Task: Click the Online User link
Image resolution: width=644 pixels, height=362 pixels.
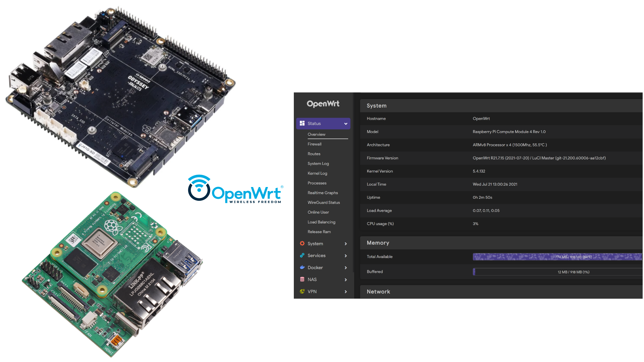Action: [x=318, y=212]
